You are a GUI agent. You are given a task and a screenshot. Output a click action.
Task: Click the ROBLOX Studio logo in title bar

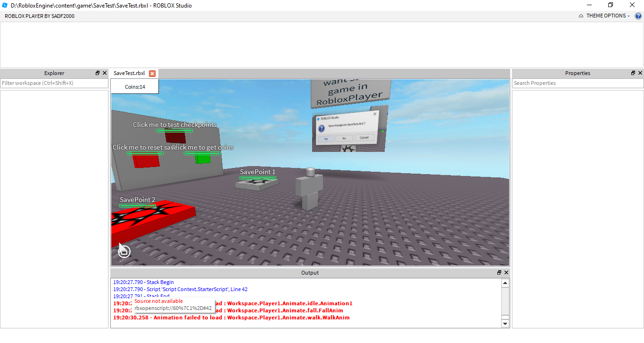[5, 6]
